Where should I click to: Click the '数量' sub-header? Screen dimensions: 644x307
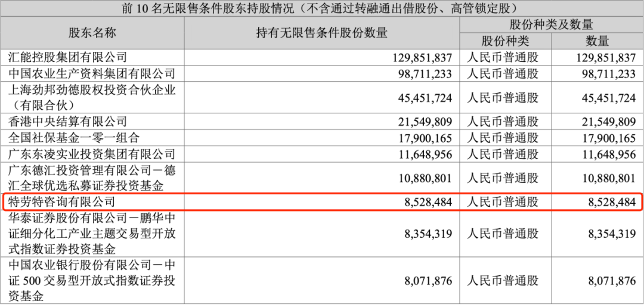(597, 41)
